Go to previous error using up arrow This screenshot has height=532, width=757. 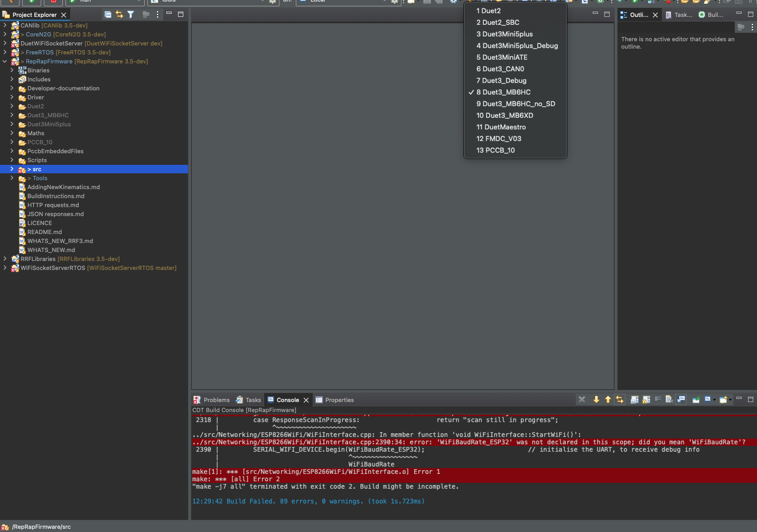tap(608, 399)
